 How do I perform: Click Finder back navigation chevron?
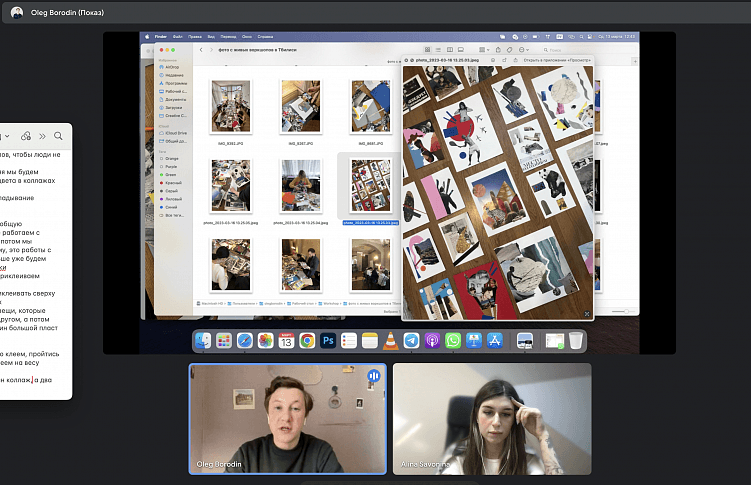tap(201, 49)
